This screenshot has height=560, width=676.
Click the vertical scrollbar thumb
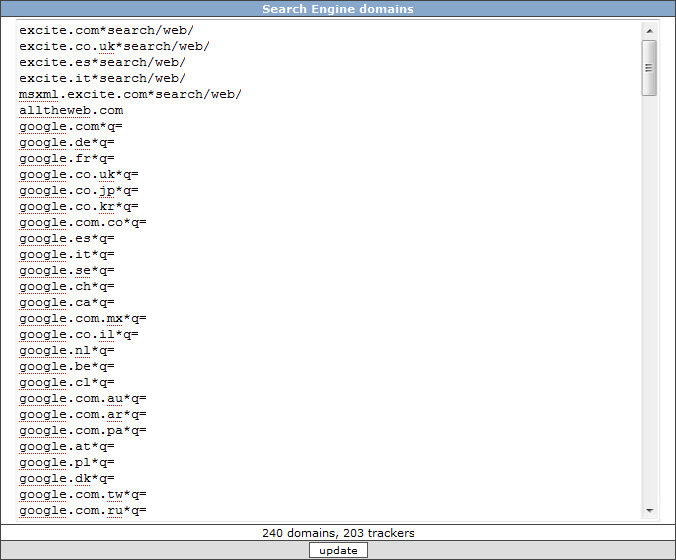coord(649,68)
